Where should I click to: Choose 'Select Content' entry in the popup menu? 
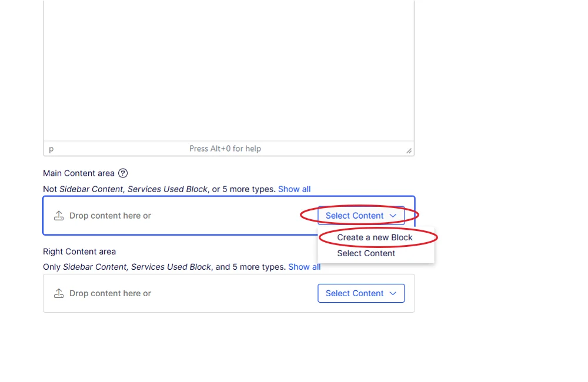click(x=366, y=253)
